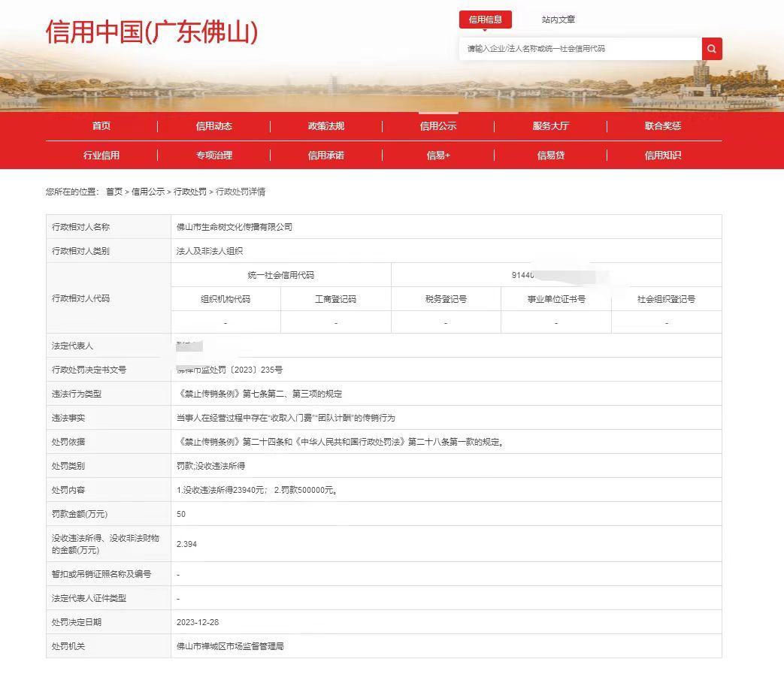
Task: Return to 行政处罚 via breadcrumb
Action: (189, 192)
